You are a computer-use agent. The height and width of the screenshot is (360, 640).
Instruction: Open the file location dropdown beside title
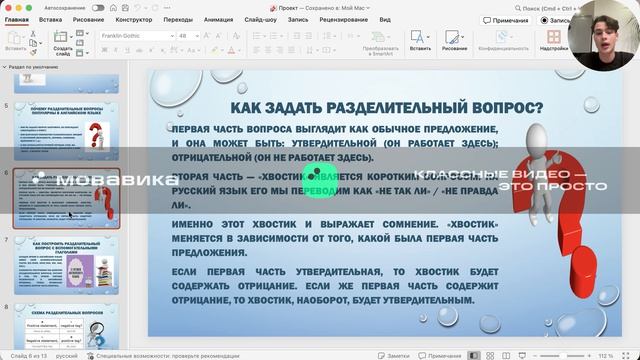pyautogui.click(x=368, y=8)
